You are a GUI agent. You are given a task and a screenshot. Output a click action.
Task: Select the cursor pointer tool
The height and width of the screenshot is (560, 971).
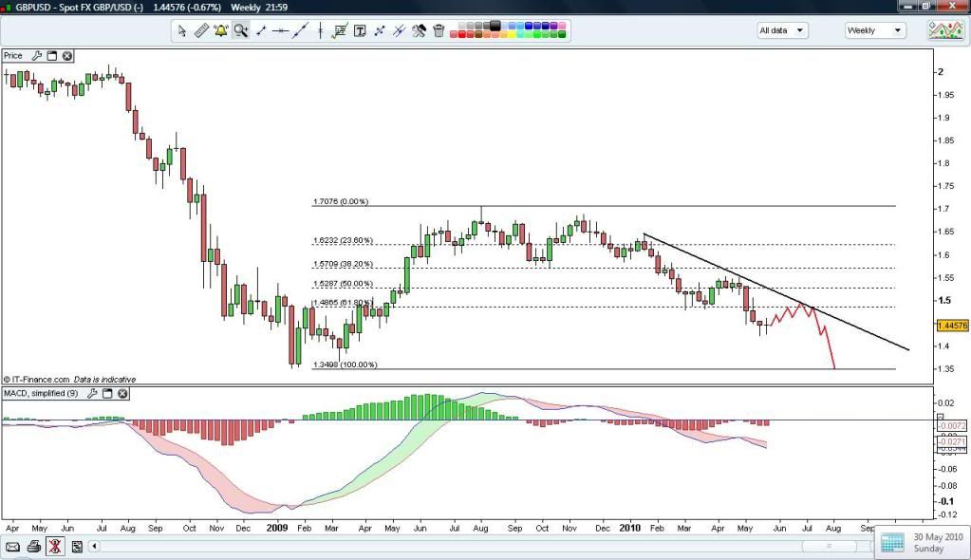click(x=181, y=30)
